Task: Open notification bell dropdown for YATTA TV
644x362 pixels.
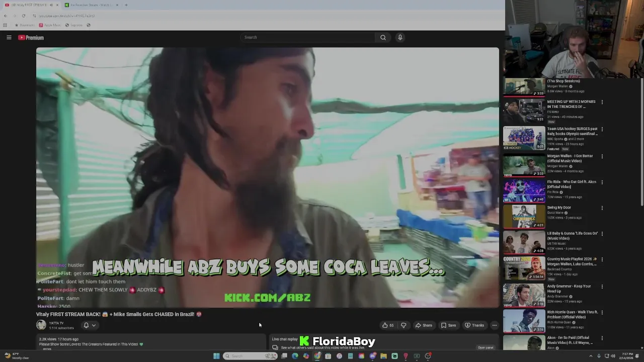Action: [90, 325]
